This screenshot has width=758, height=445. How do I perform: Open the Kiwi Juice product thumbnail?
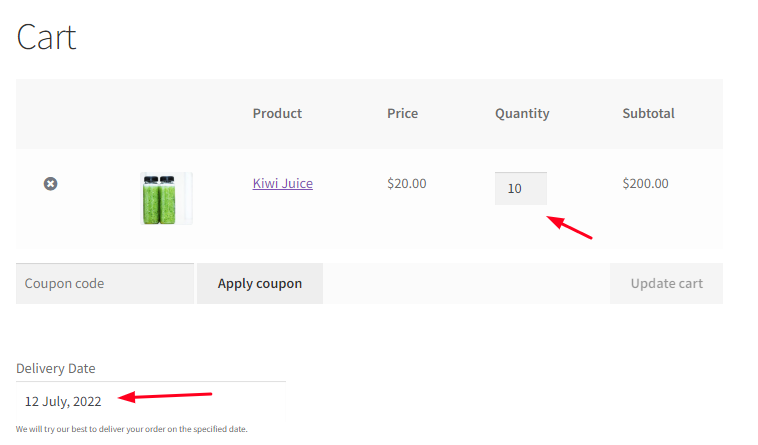coord(165,198)
